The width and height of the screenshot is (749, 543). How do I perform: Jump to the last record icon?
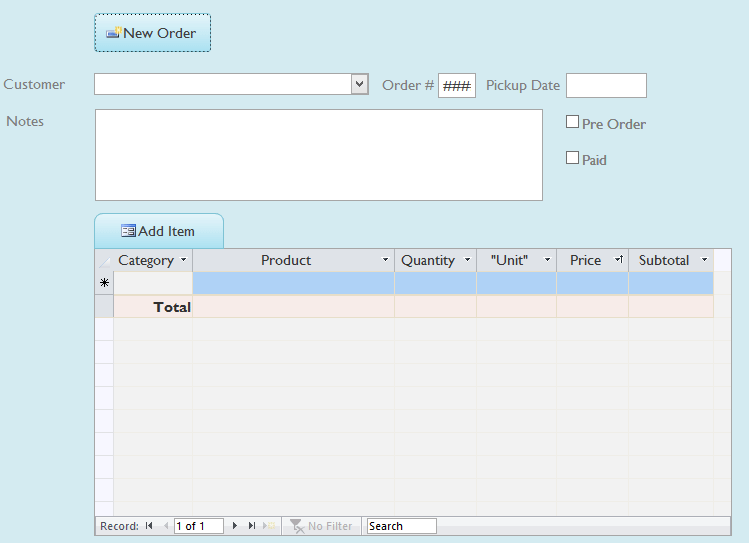pyautogui.click(x=251, y=526)
